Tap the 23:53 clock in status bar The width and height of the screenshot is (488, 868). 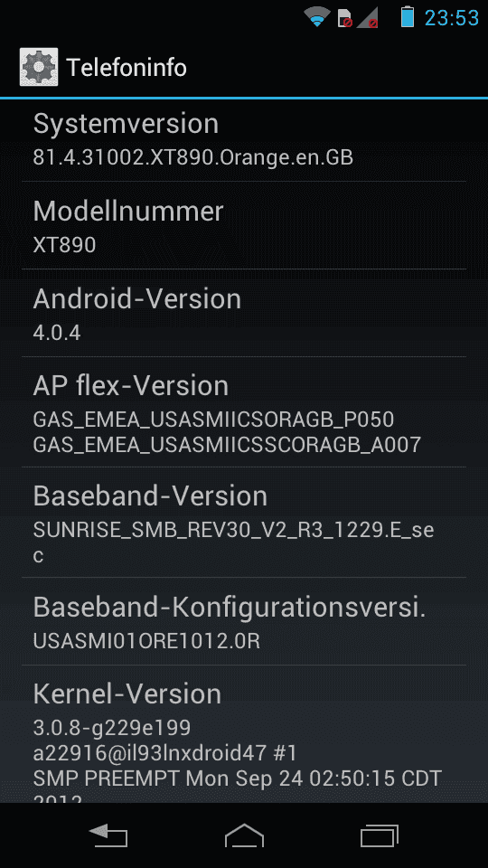pos(452,18)
